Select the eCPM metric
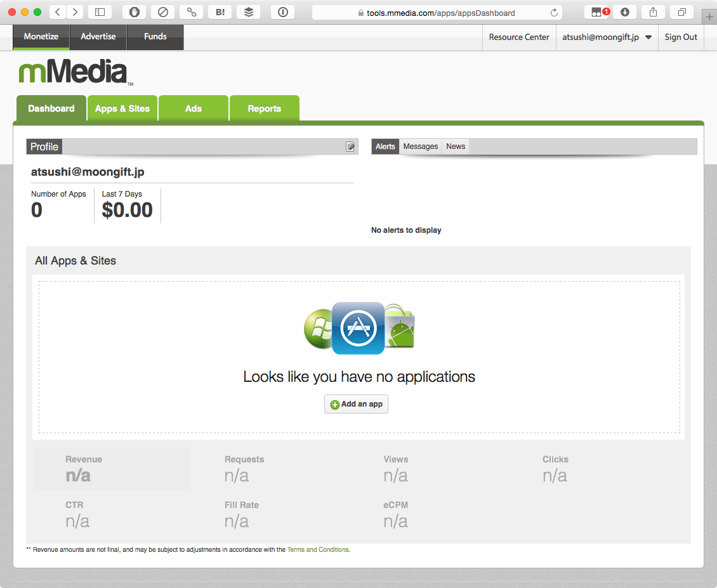The image size is (717, 588). pyautogui.click(x=395, y=515)
